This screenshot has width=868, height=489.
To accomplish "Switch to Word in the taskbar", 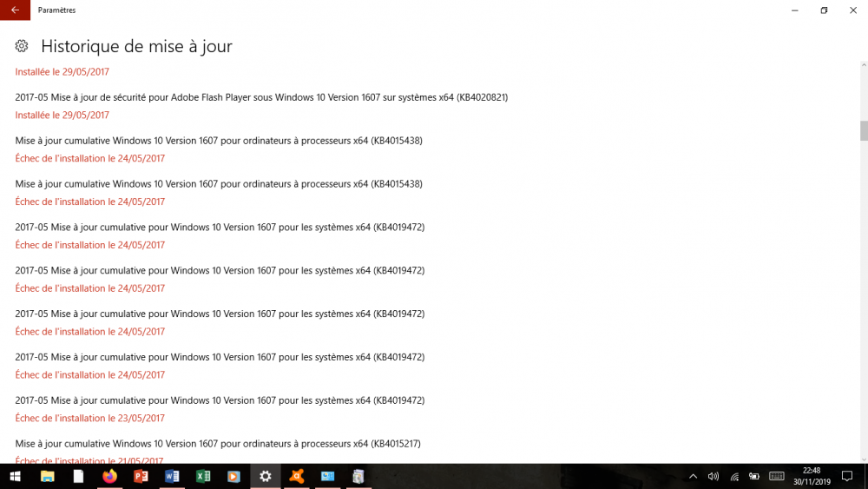I will [x=172, y=476].
